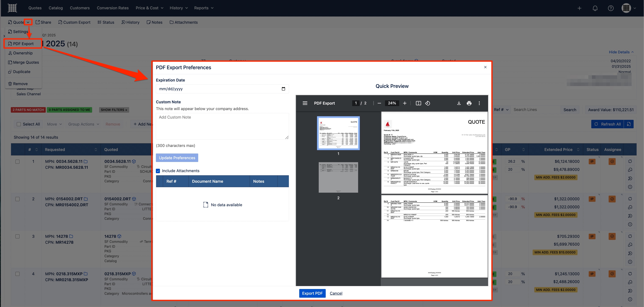
Task: Select the checkbox for line 3
Action: (18, 236)
